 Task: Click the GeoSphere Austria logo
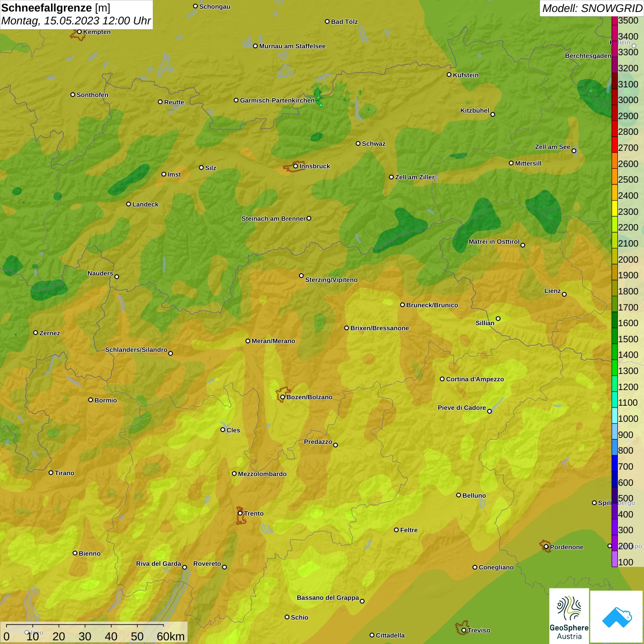[569, 616]
